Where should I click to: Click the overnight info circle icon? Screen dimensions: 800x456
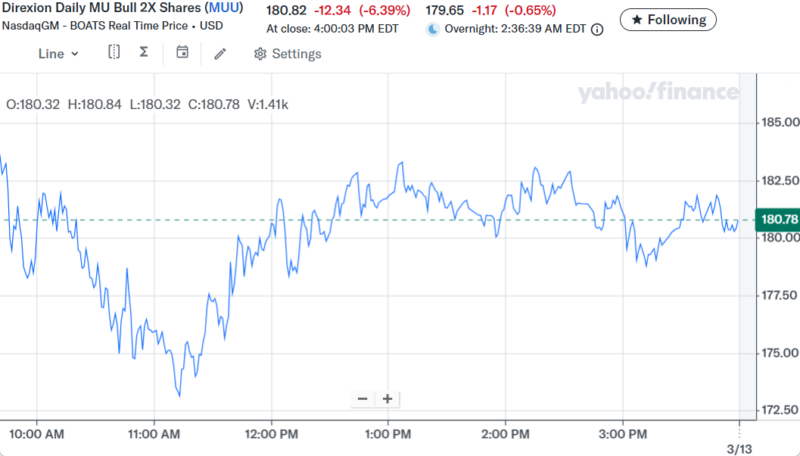597,30
